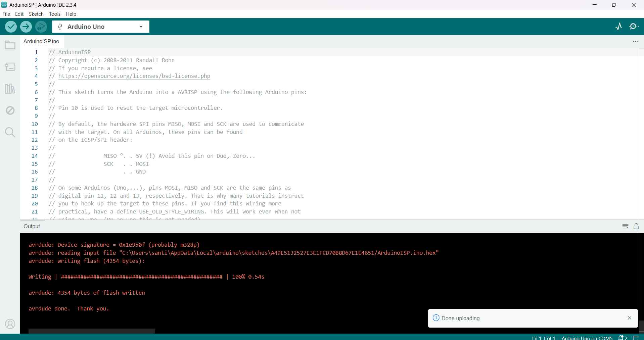Open the Sketch menu

coord(36,14)
